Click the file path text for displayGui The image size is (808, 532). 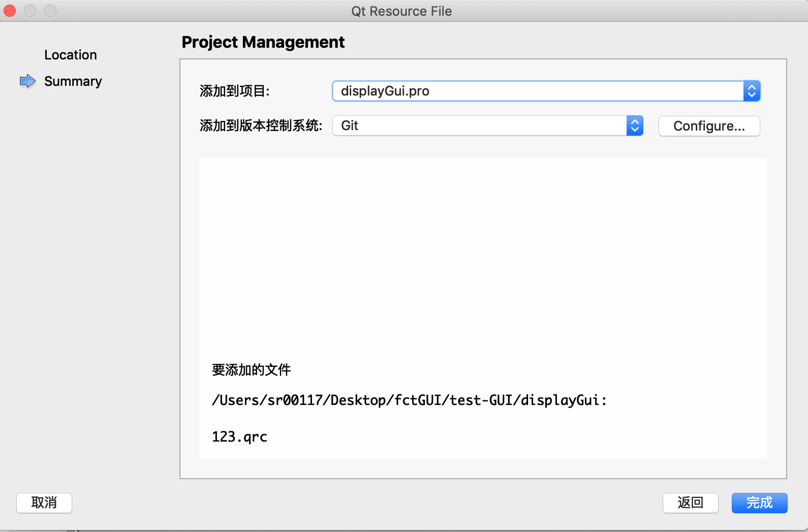click(410, 400)
